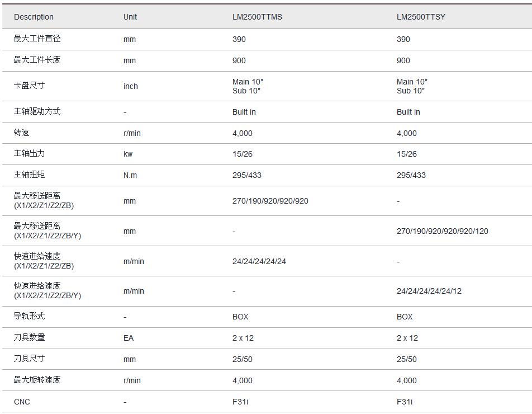532x414 pixels.
Task: Select the 卡盘尺寸 row label
Action: pyautogui.click(x=29, y=86)
